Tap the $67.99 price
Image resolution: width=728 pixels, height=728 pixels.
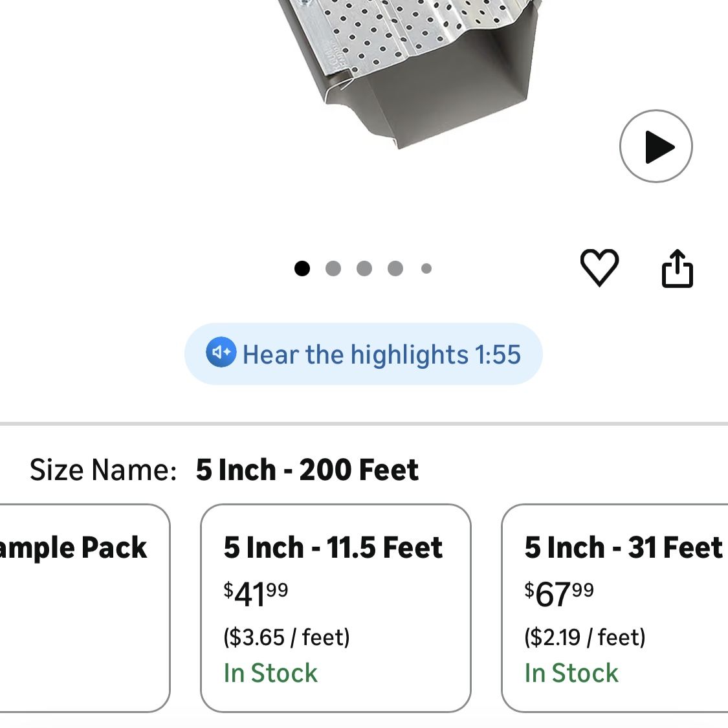559,594
